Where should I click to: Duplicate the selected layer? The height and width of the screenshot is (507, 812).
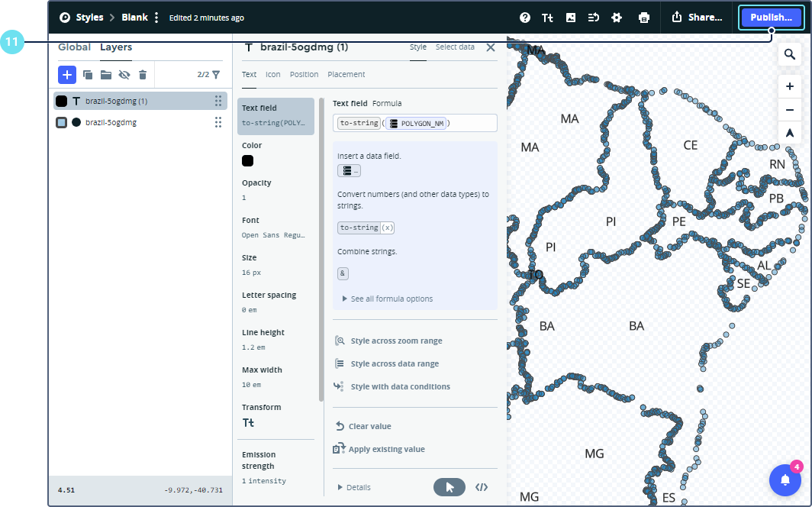pos(88,75)
